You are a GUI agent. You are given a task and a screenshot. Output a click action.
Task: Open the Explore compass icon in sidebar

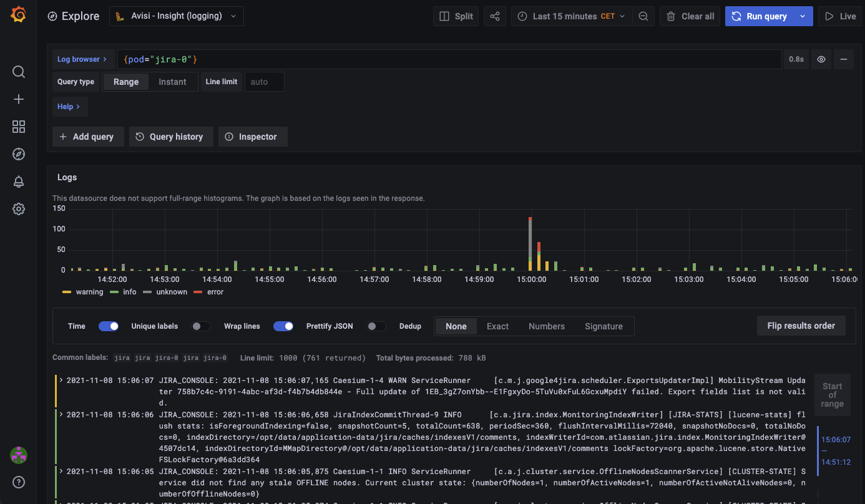(x=19, y=154)
